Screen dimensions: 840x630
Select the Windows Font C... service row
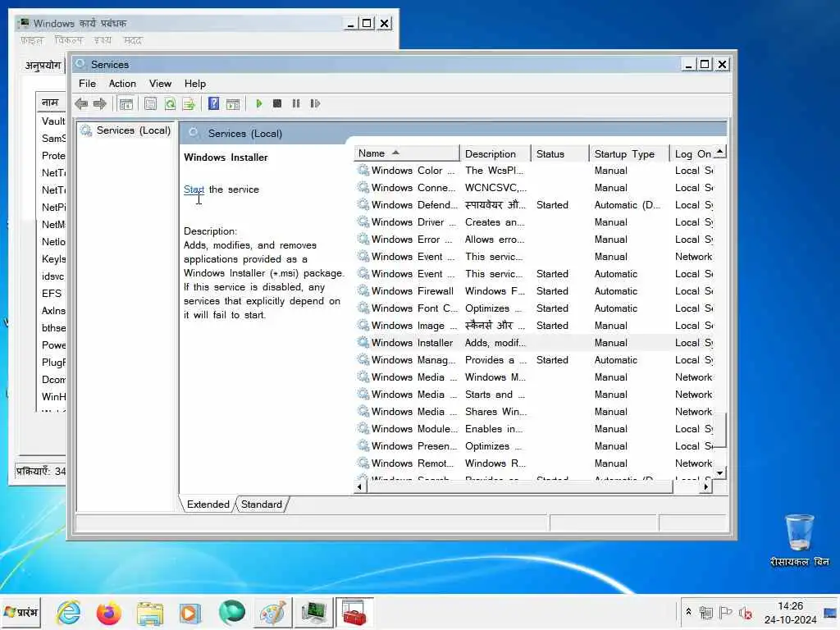534,308
